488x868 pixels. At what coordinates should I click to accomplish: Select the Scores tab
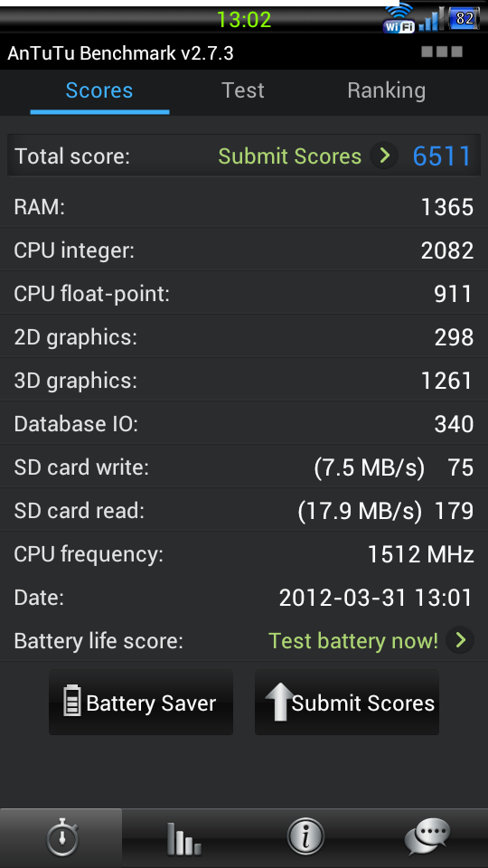coord(99,90)
